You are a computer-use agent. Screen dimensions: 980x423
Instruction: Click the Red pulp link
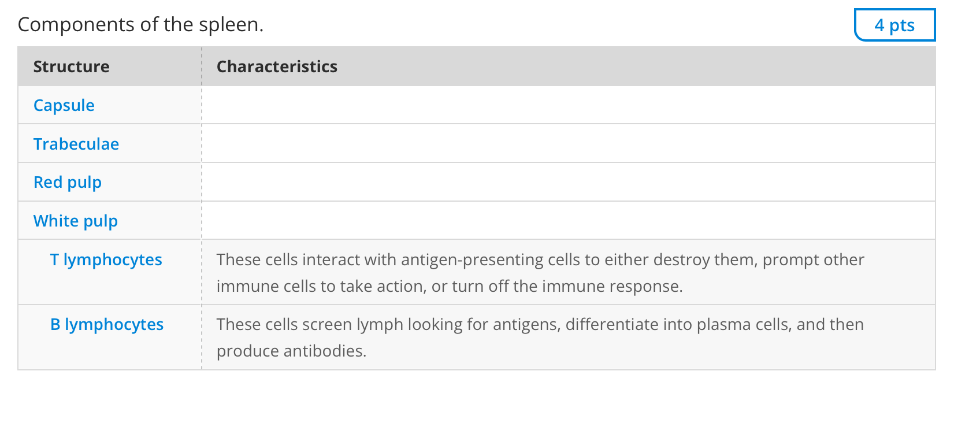point(67,182)
